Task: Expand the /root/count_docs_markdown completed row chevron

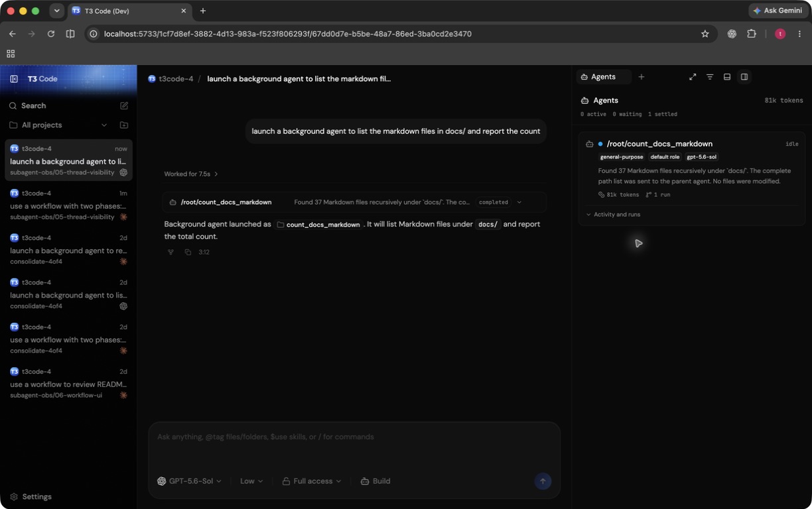Action: pyautogui.click(x=519, y=202)
